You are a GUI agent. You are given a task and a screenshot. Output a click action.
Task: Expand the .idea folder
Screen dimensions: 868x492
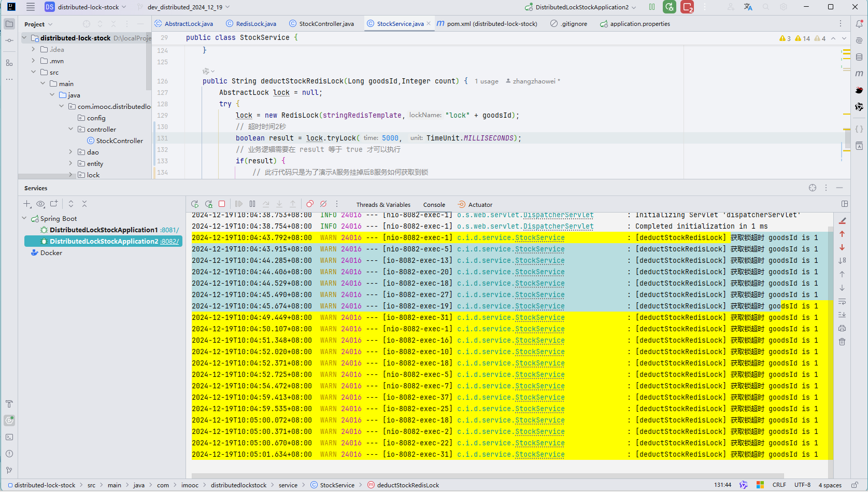point(33,49)
